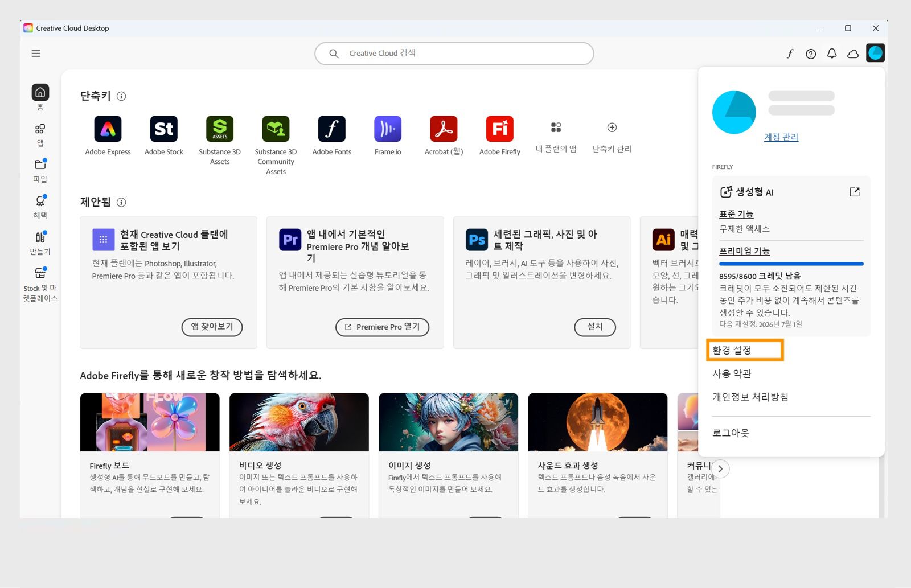
Task: Open the Acrobat (웹) shortcut
Action: point(444,129)
